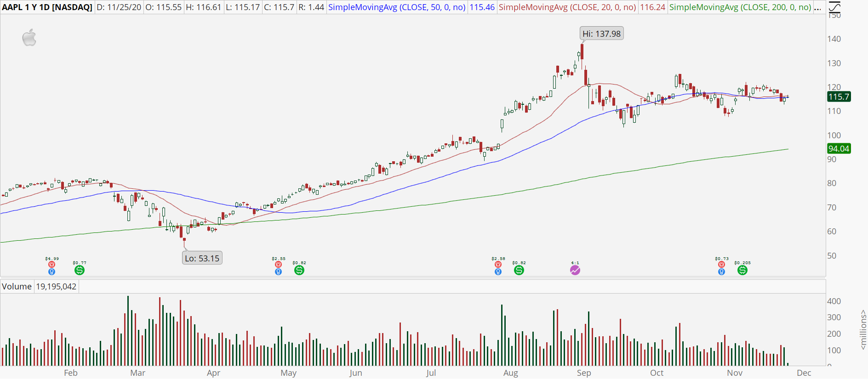Expand the hidden studies via the ellipsis
The height and width of the screenshot is (379, 868).
click(x=817, y=7)
